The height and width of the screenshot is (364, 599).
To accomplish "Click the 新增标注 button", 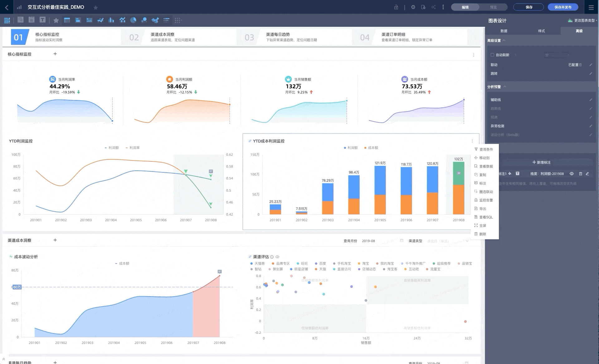I will (x=541, y=162).
